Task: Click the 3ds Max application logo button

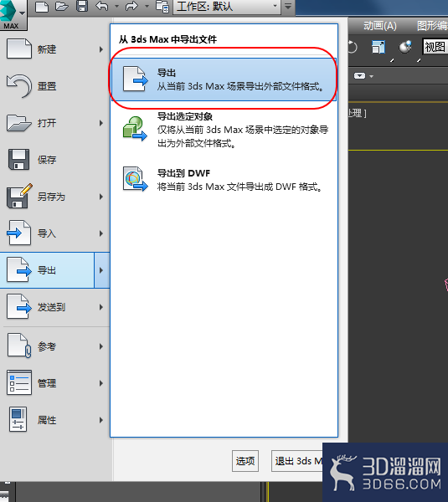Action: click(x=13, y=14)
